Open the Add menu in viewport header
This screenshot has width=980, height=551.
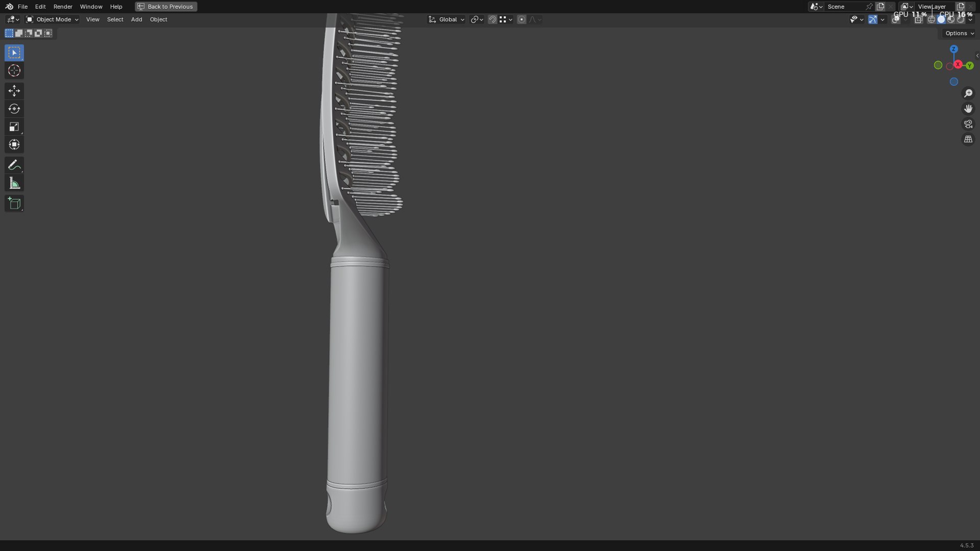(136, 19)
